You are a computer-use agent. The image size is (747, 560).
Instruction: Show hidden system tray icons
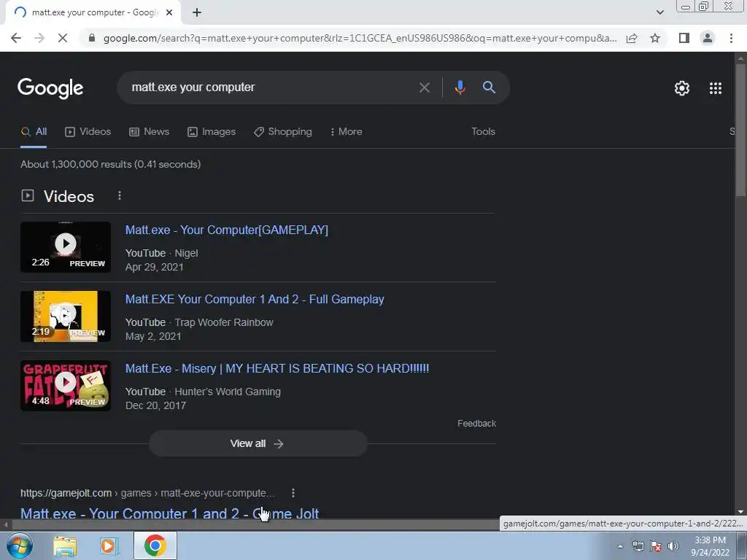tap(620, 546)
